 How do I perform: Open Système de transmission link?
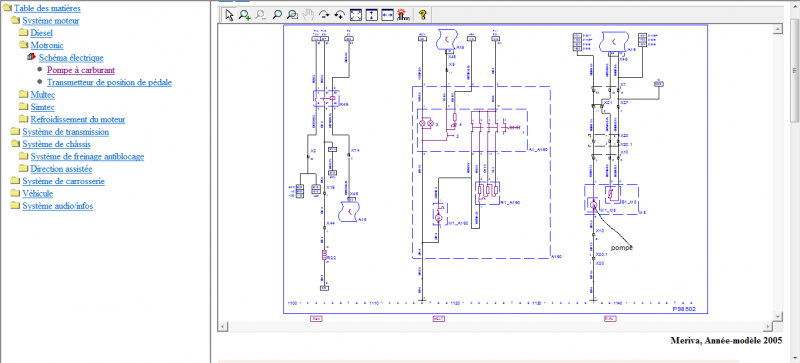coord(65,132)
